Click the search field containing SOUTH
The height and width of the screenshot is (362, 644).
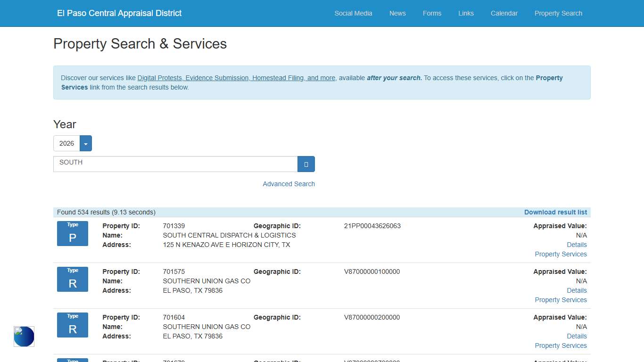(x=175, y=164)
